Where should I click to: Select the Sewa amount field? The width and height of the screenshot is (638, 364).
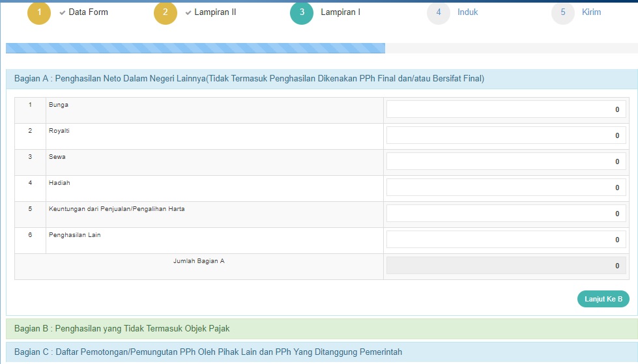tap(506, 161)
